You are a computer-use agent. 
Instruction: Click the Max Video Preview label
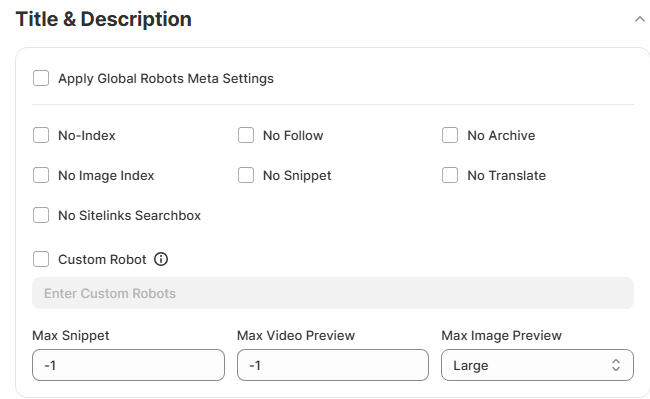click(296, 335)
